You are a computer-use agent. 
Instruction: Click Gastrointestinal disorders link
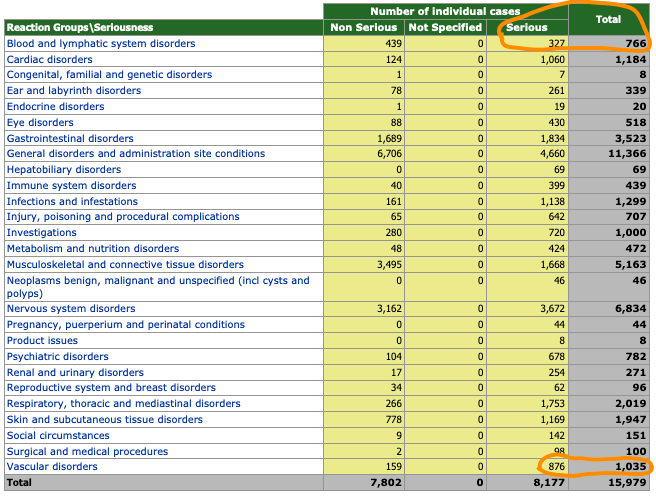tap(70, 138)
